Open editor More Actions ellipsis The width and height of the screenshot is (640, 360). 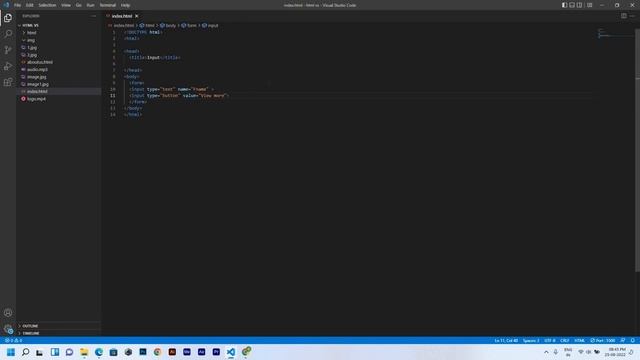tap(632, 16)
